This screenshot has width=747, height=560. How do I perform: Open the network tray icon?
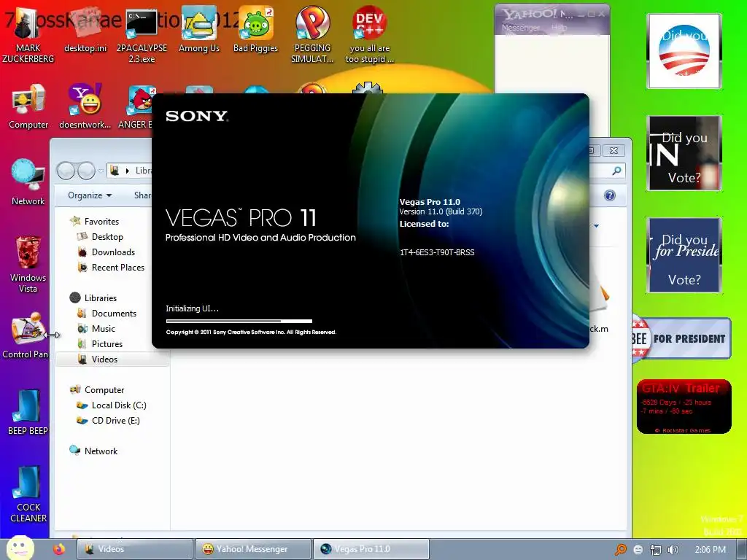tap(656, 550)
